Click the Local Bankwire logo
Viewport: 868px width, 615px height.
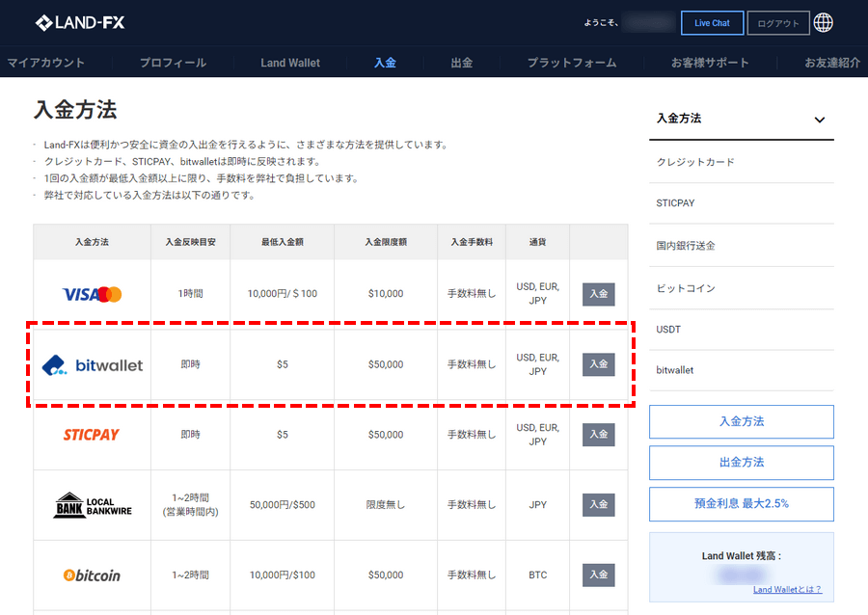93,505
